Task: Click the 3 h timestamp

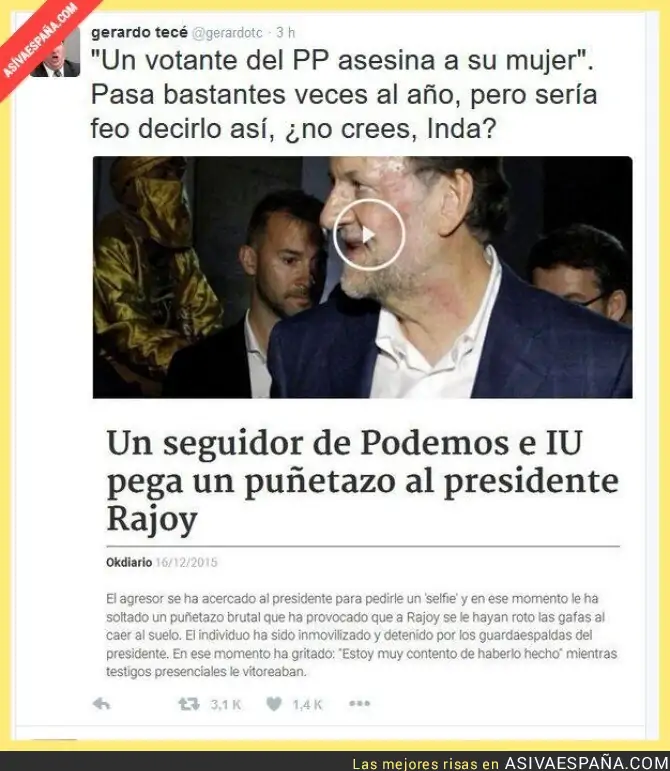Action: [x=286, y=32]
